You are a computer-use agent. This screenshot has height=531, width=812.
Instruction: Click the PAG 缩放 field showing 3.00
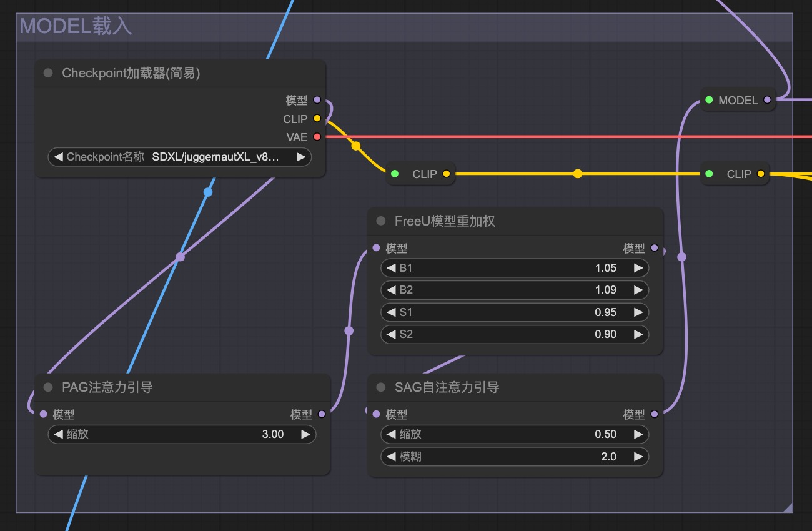tap(182, 434)
